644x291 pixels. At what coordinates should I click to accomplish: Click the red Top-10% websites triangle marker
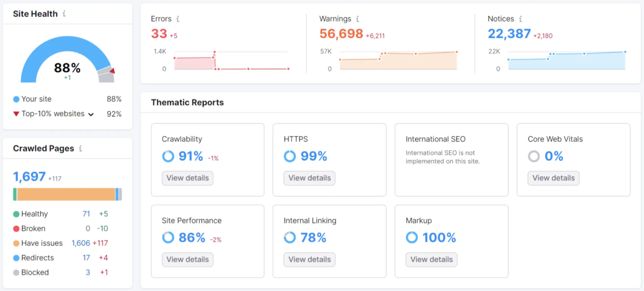point(16,114)
